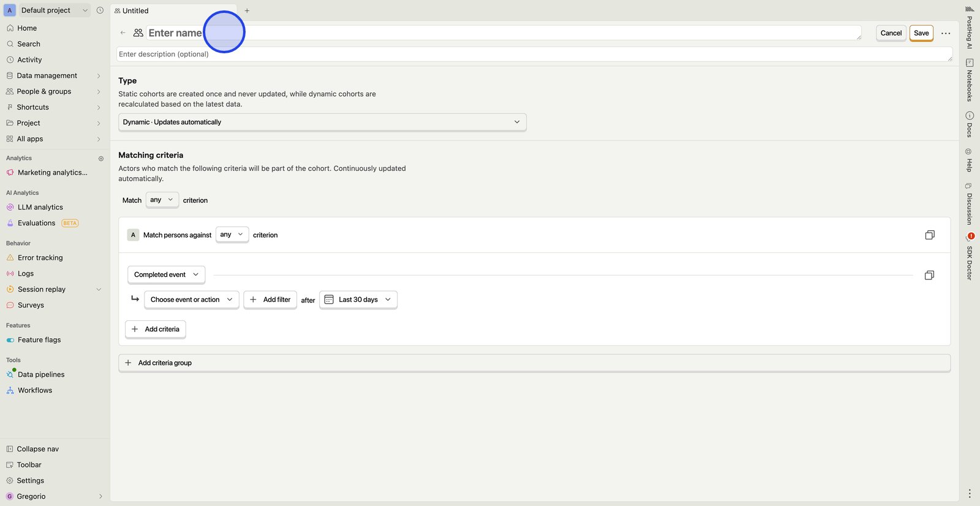
Task: Duplicate the Completed event criterion row
Action: pos(929,276)
